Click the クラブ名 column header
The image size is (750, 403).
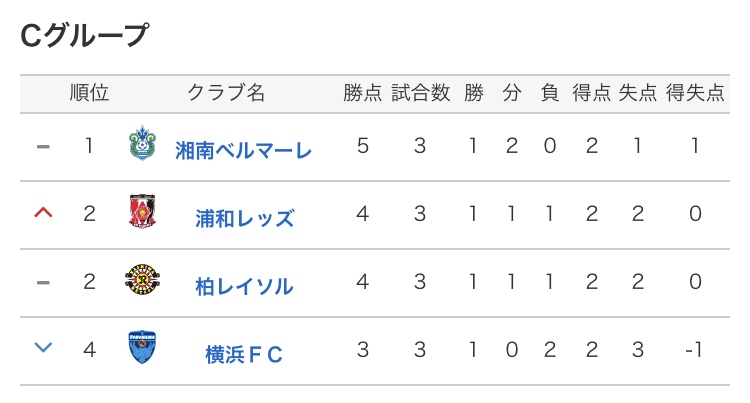click(227, 94)
